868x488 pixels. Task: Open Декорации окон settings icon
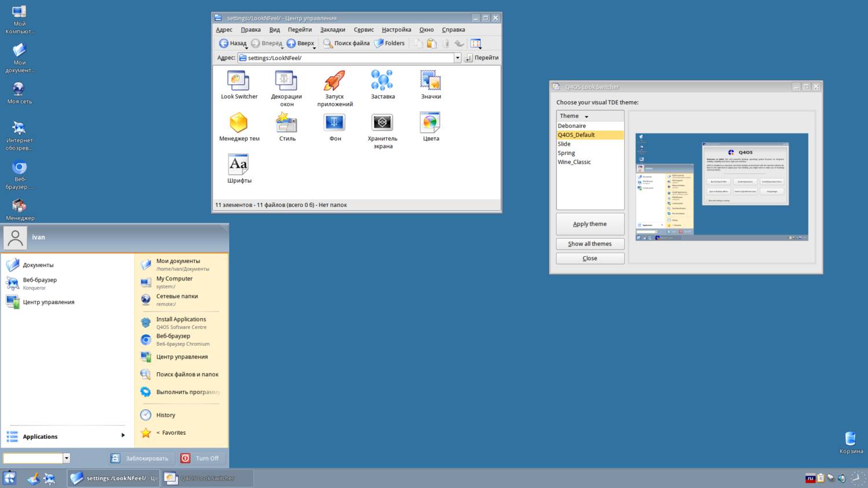[x=286, y=82]
